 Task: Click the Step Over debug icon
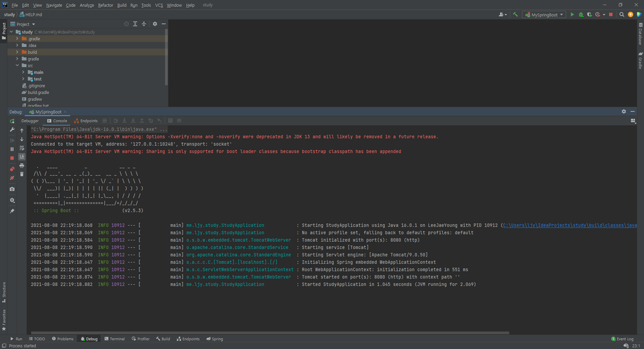tap(115, 121)
